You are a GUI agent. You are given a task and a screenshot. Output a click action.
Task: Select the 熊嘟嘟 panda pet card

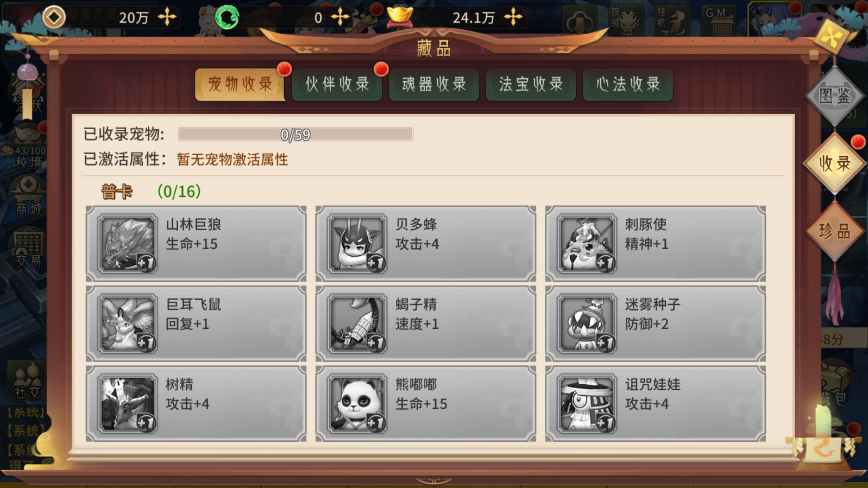pos(425,403)
